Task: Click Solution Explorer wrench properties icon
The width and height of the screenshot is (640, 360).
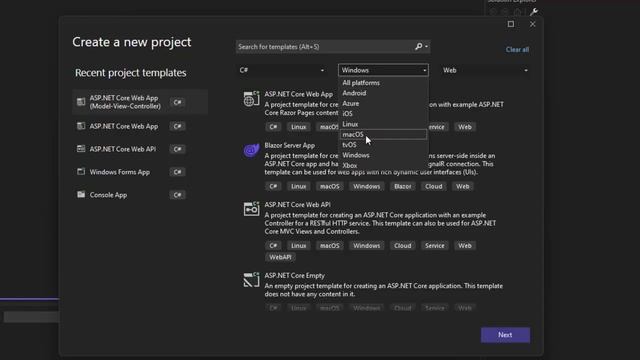Action: 533,12
